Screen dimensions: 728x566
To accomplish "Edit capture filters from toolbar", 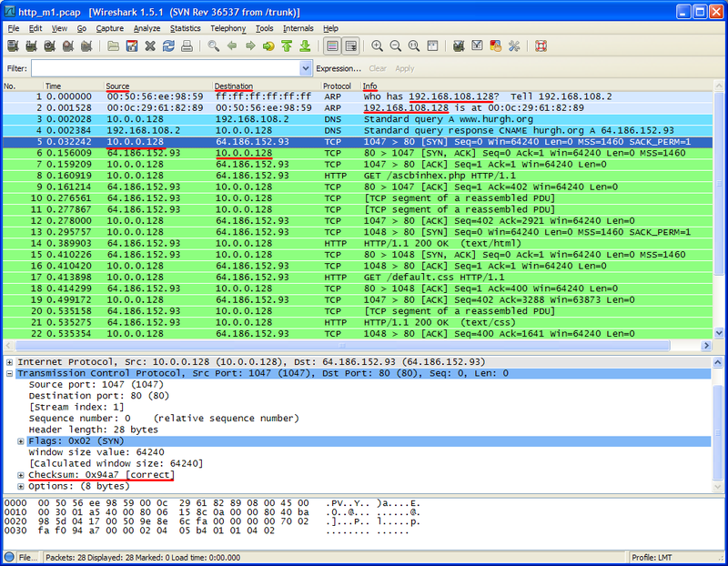I will [x=459, y=46].
